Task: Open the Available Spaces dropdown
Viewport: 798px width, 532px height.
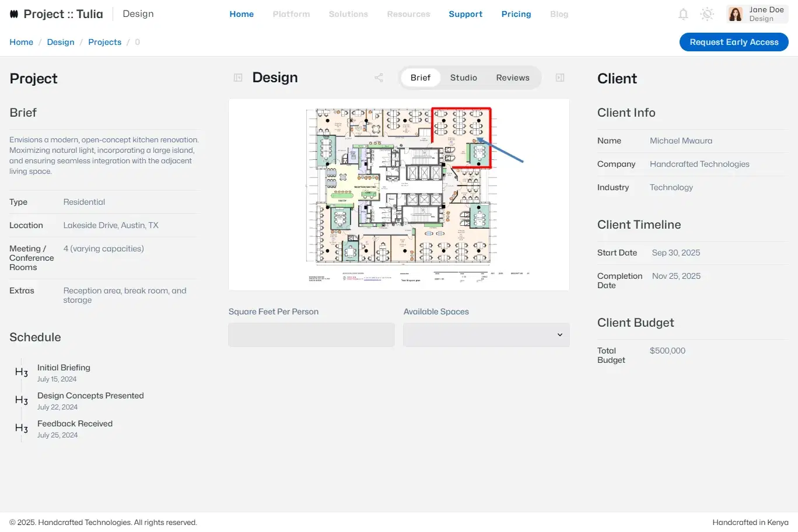Action: pyautogui.click(x=486, y=334)
